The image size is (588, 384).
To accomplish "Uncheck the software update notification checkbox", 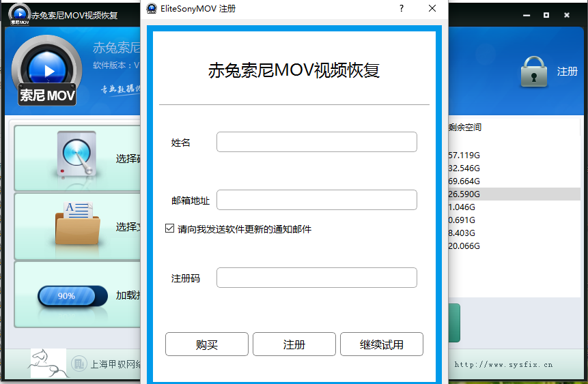I will point(169,228).
